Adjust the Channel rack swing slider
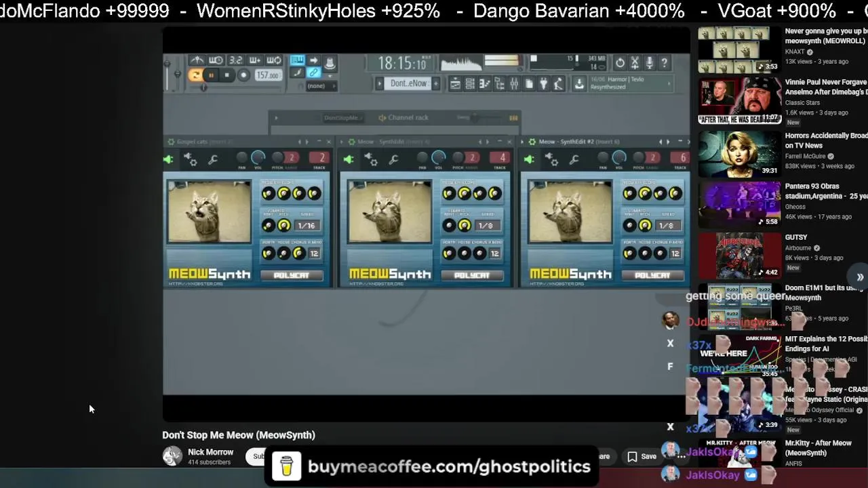868x488 pixels. pos(476,118)
